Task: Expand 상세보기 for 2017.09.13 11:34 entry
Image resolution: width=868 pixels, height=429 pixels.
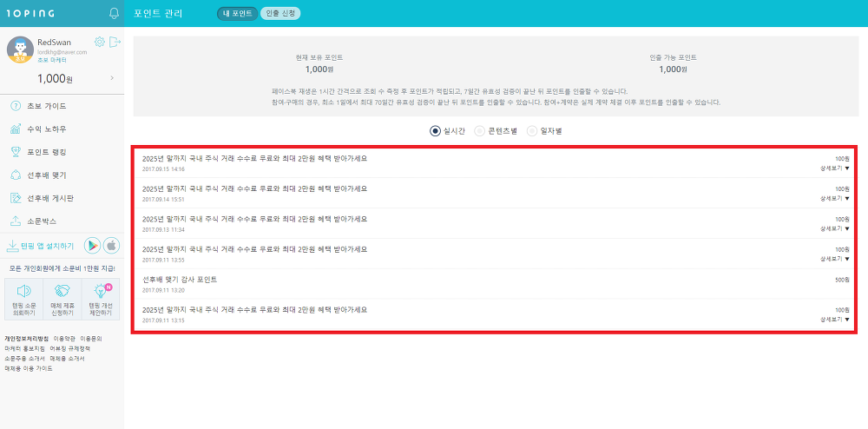Action: (x=834, y=228)
